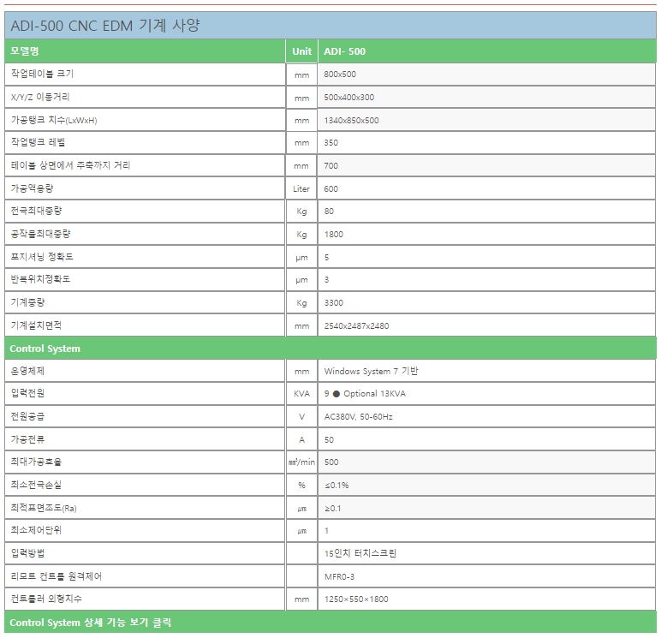Click the '최대가공효율' row label

pos(36,462)
